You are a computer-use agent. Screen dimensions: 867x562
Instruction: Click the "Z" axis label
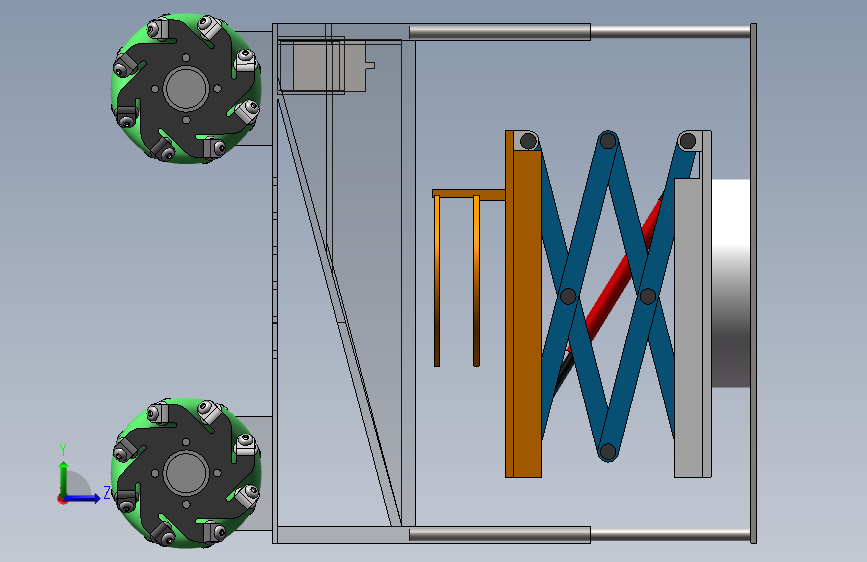(107, 492)
